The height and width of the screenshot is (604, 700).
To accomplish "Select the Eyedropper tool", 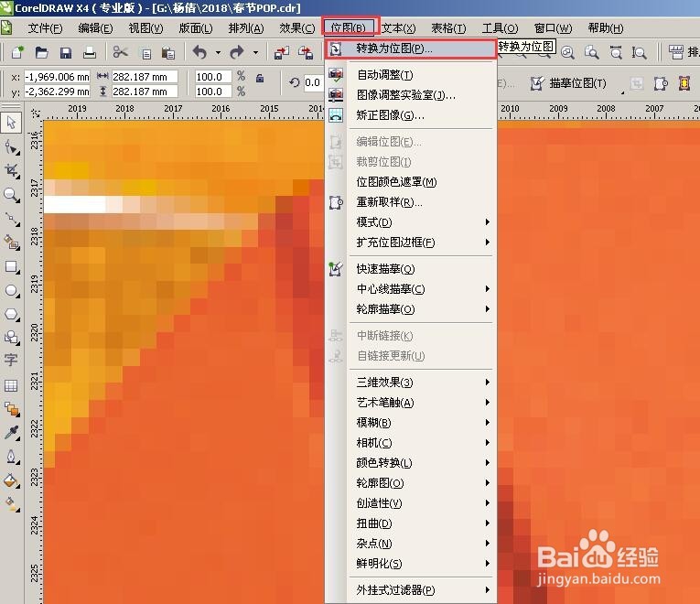I will click(11, 433).
